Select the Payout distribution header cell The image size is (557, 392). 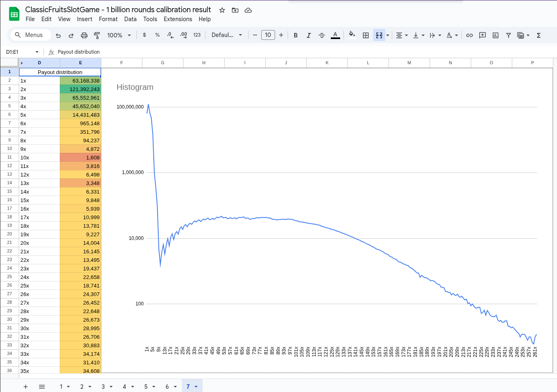pos(60,72)
